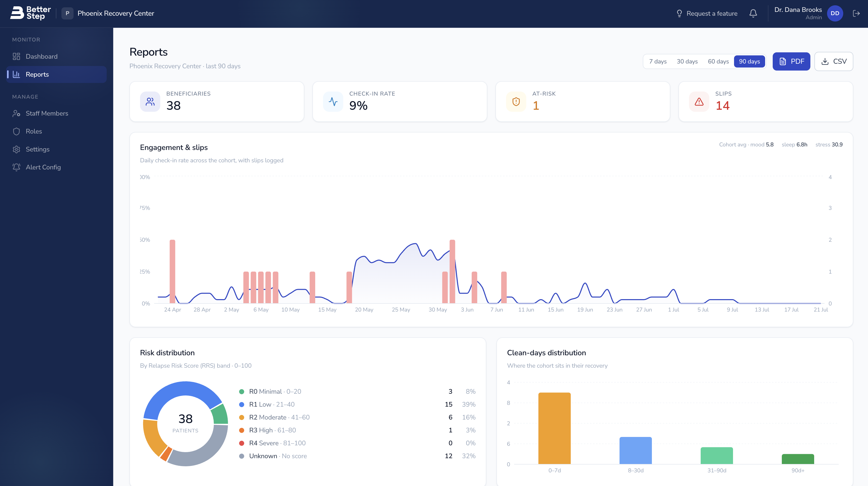868x486 pixels.
Task: Click the slip bar at 24 Apr
Action: pyautogui.click(x=172, y=271)
